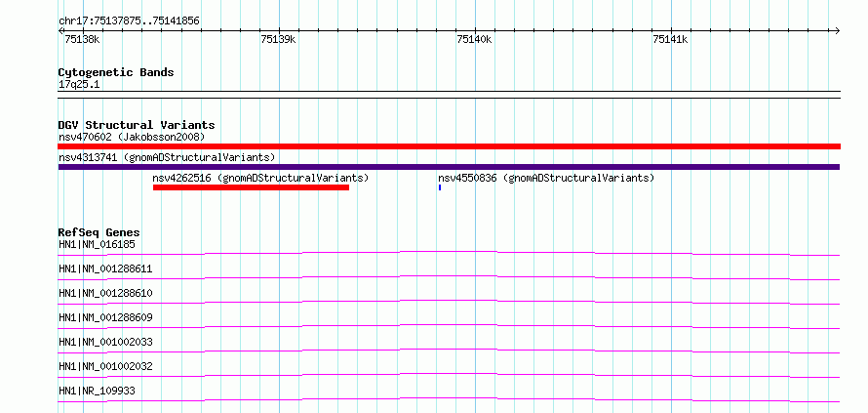Image resolution: width=868 pixels, height=413 pixels.
Task: Open the HN1|NR_109933 transcript
Action: coord(97,391)
